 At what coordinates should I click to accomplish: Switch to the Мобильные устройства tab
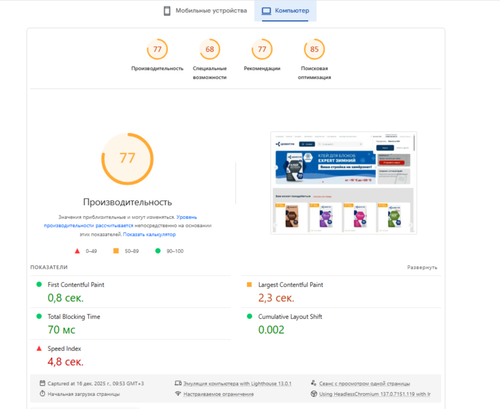pos(205,11)
